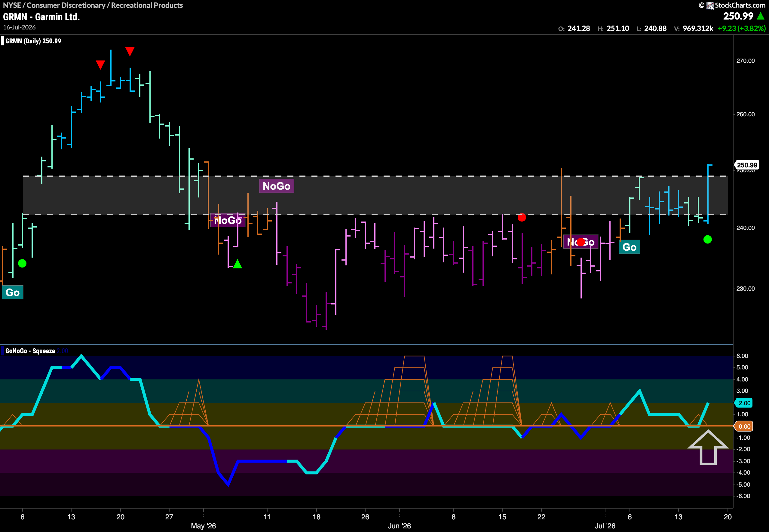Image resolution: width=769 pixels, height=532 pixels.
Task: Click the NYSE sector breadcrumb text
Action: tap(93, 5)
